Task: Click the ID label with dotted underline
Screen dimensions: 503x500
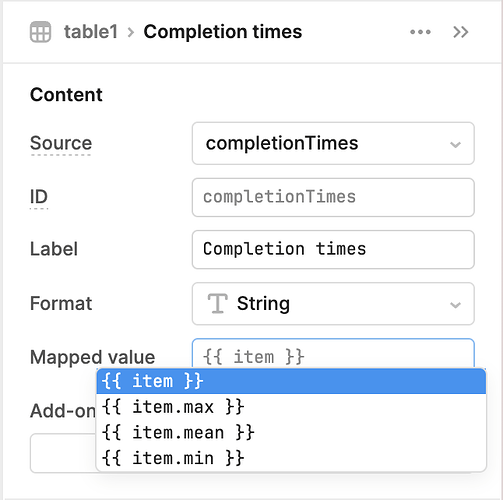Action: tap(39, 197)
